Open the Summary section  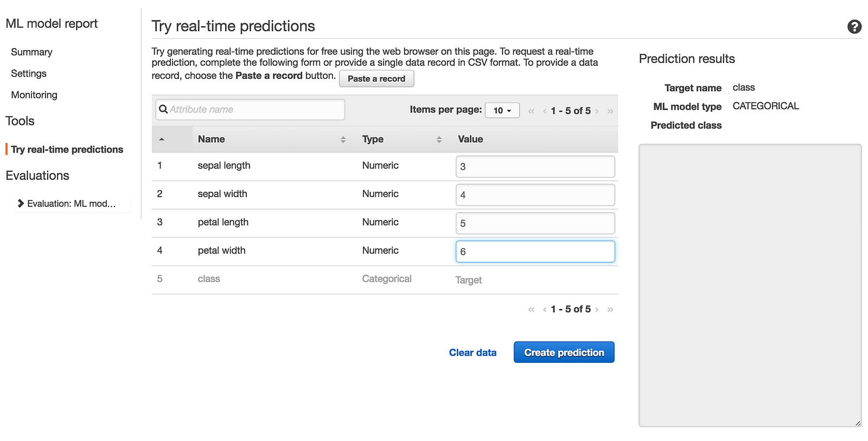[31, 52]
